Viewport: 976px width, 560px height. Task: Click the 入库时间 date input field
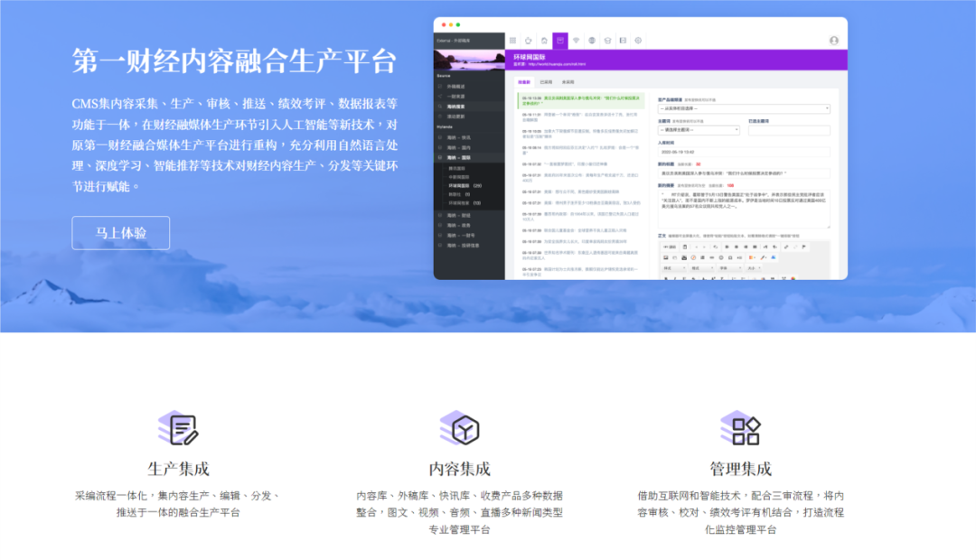coord(743,152)
